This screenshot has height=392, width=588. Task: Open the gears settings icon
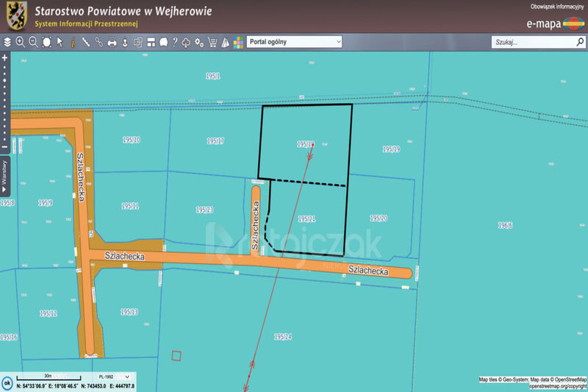click(x=199, y=42)
